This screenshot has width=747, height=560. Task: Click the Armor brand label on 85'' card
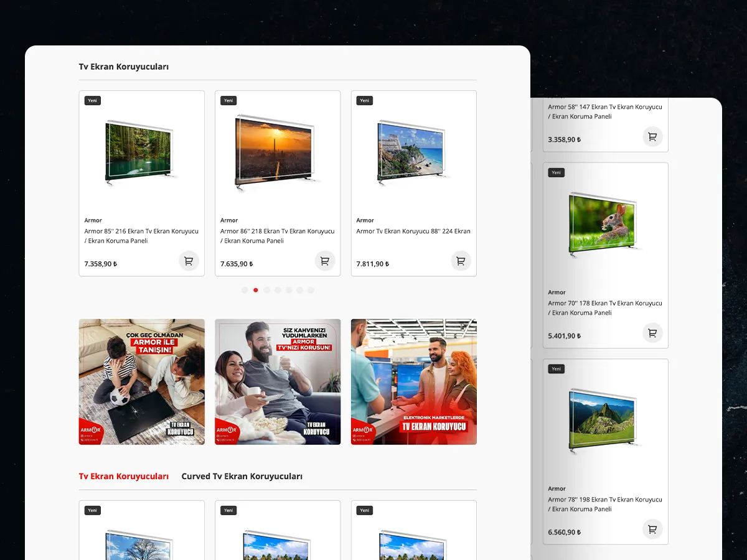point(93,220)
